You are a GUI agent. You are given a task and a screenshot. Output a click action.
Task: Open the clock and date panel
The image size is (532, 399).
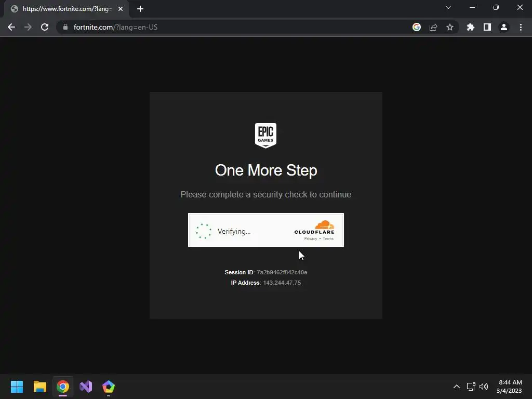509,387
